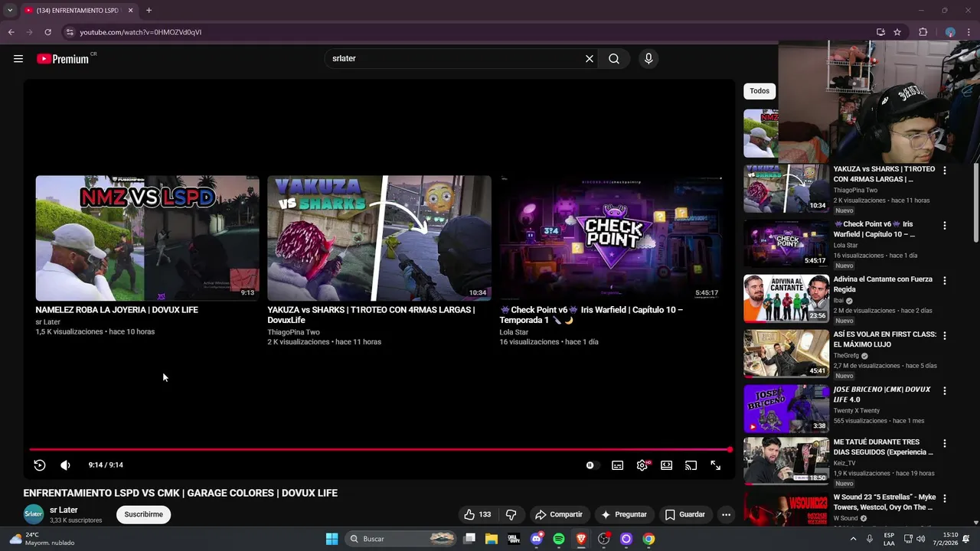This screenshot has width=980, height=551.
Task: Click the search magnifier button
Action: 614,59
